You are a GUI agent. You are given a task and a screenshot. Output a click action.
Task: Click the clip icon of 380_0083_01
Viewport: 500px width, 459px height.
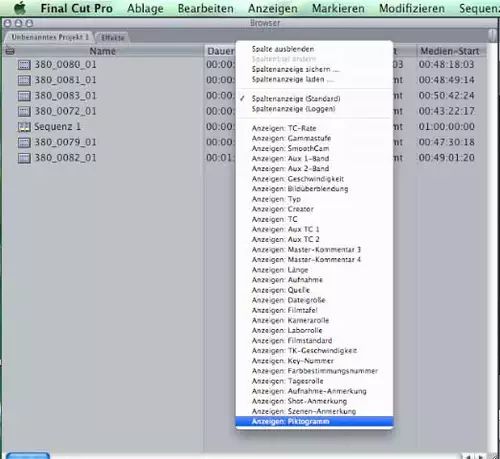point(24,96)
